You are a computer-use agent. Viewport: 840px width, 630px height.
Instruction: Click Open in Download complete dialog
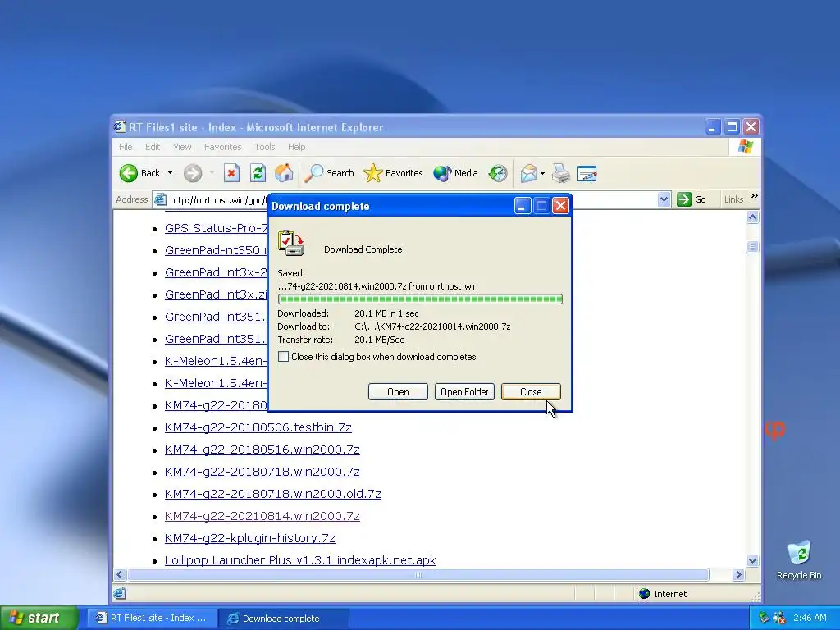[398, 391]
